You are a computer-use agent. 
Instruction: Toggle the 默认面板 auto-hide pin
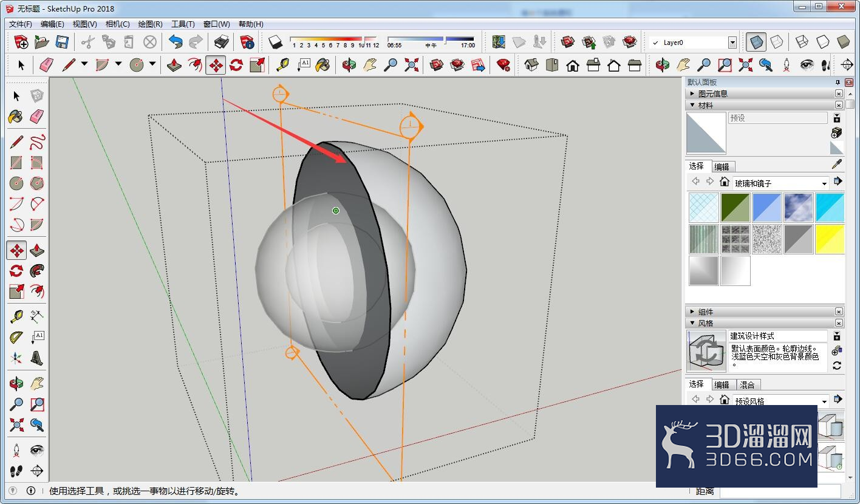[838, 83]
